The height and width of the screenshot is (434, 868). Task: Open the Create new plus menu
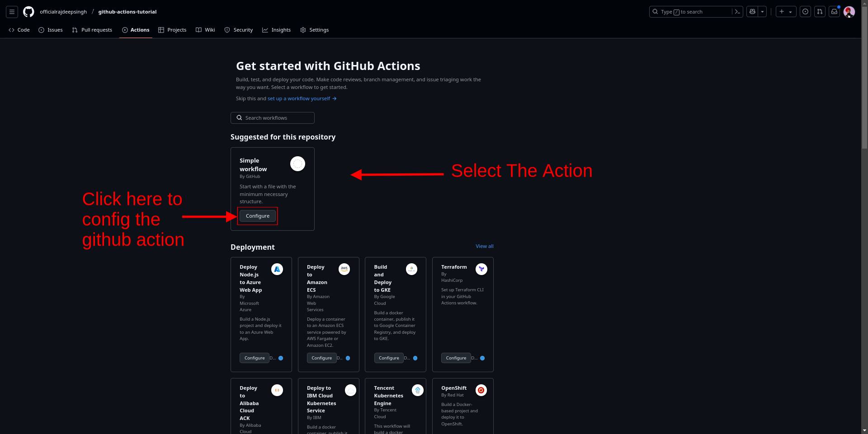pyautogui.click(x=786, y=12)
